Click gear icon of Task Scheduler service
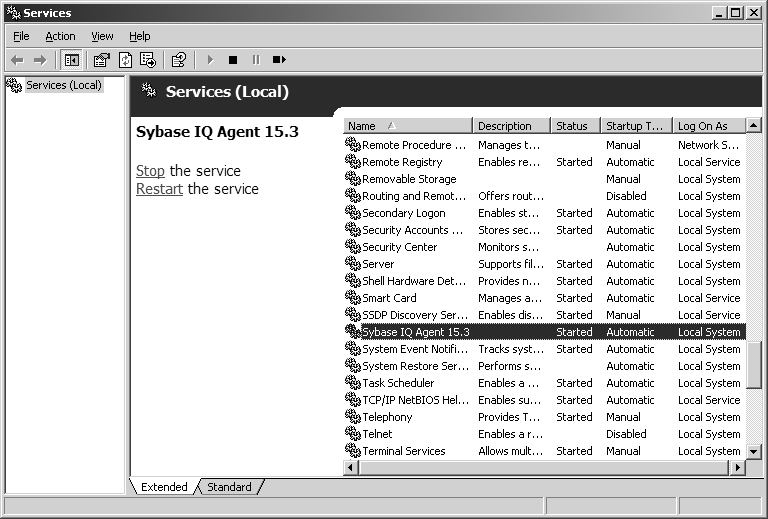The width and height of the screenshot is (768, 519). click(x=353, y=382)
